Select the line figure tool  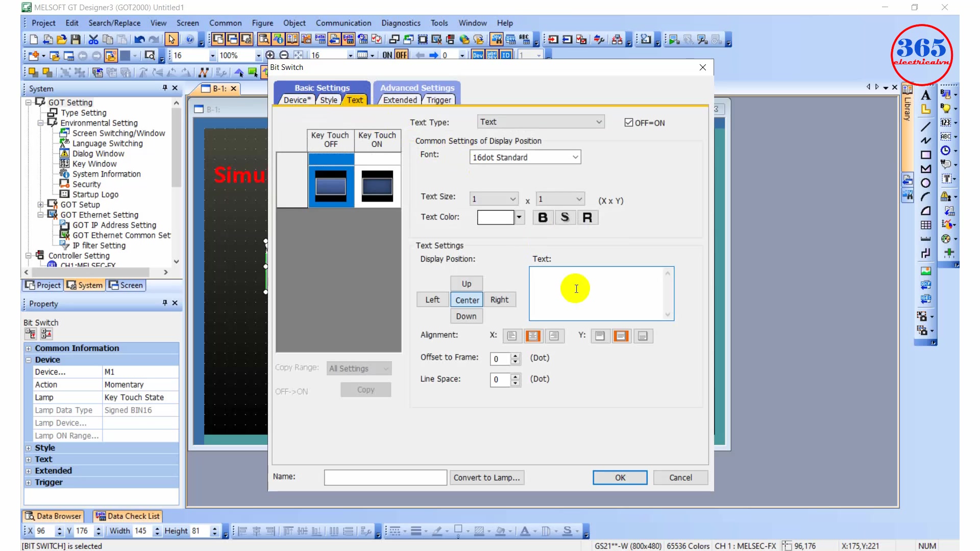[x=926, y=126]
